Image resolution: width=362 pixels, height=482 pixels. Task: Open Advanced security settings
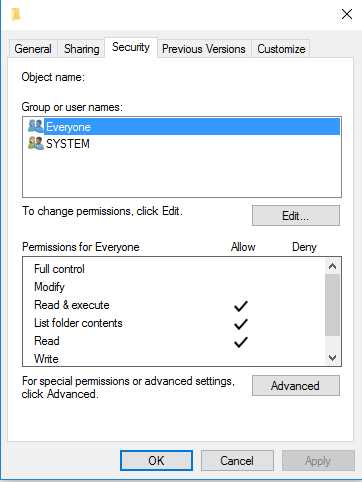[x=296, y=386]
